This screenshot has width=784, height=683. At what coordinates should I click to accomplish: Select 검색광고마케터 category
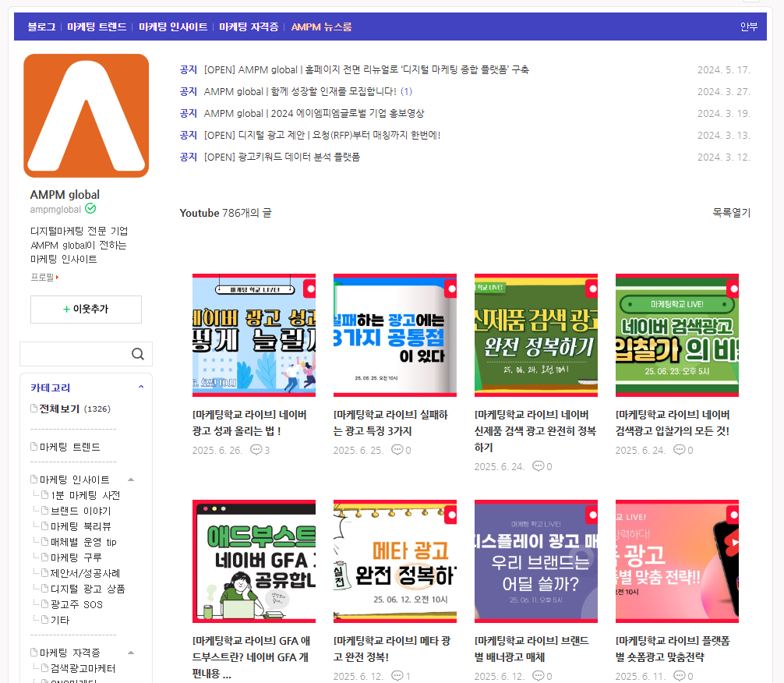83,668
